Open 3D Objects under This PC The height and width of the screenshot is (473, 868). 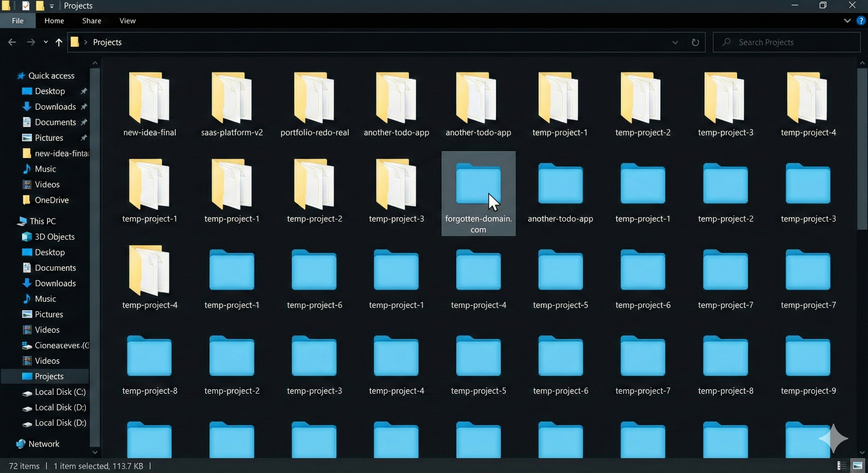pyautogui.click(x=54, y=237)
